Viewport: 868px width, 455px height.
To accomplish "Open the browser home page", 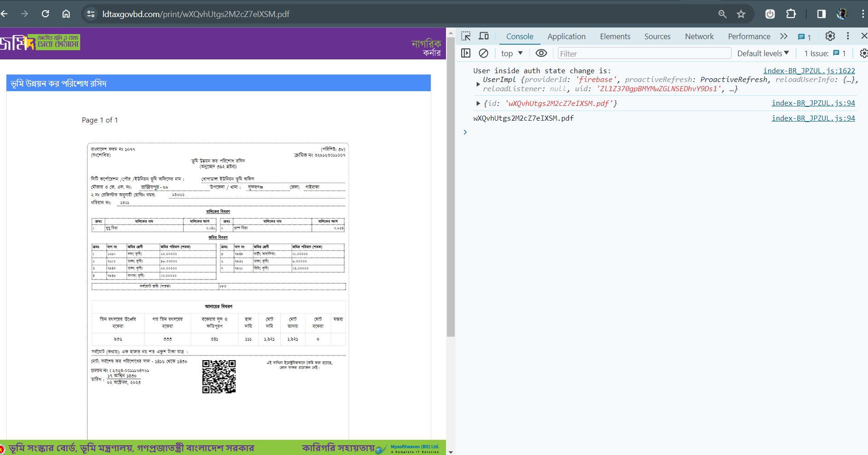I will pos(66,14).
